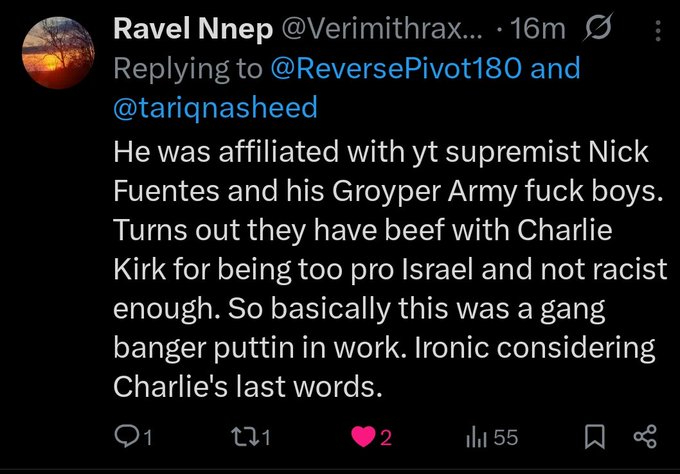Image resolution: width=680 pixels, height=474 pixels.
Task: Tap the reply count of 1
Action: 148,437
